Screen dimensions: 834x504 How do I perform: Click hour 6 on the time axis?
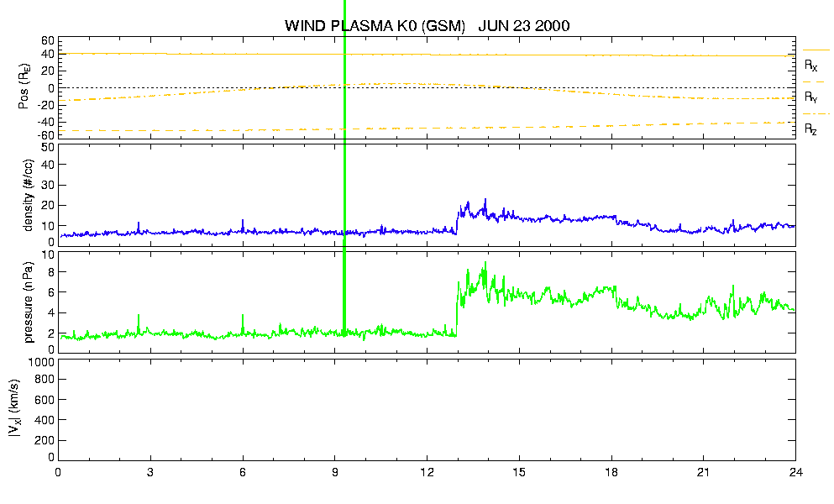tap(243, 473)
